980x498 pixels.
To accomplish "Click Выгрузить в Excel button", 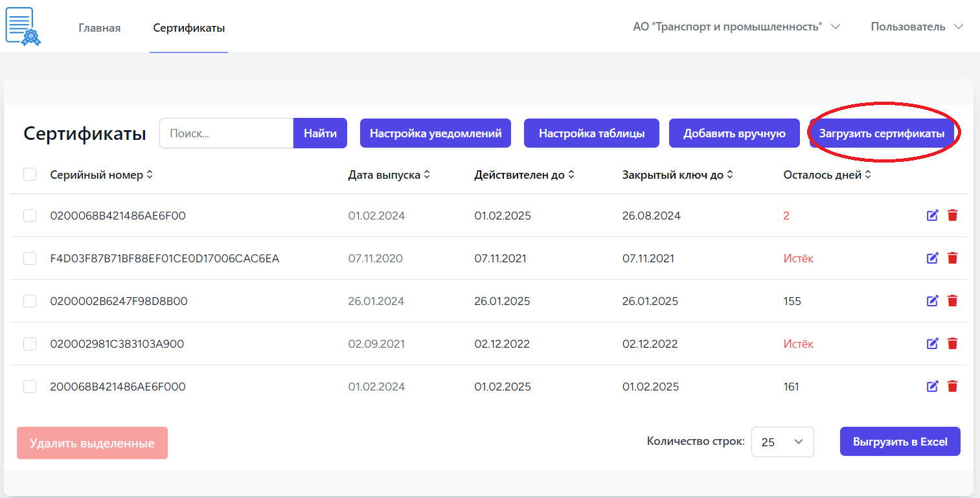I will [x=900, y=442].
